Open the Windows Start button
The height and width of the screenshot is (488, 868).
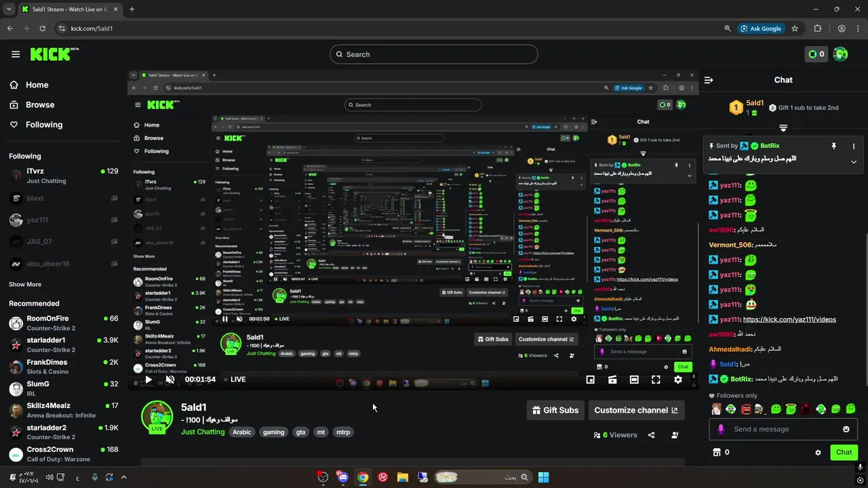tap(543, 477)
